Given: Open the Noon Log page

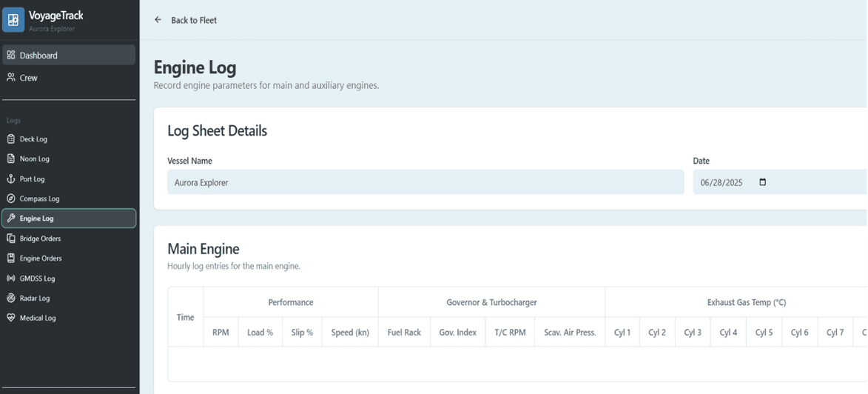Looking at the screenshot, I should point(34,159).
